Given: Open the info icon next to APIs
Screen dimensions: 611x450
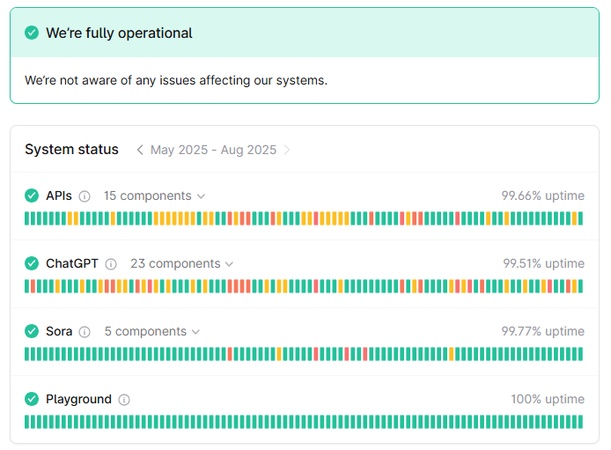Looking at the screenshot, I should [85, 196].
